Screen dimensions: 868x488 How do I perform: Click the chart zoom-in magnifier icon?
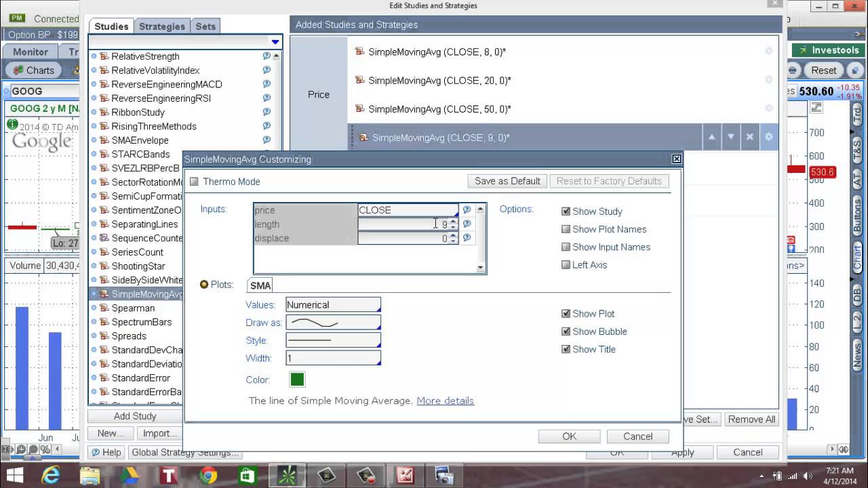pos(21,449)
